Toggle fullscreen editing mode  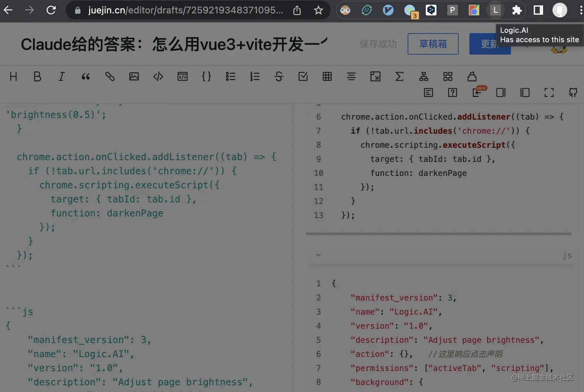coord(549,93)
